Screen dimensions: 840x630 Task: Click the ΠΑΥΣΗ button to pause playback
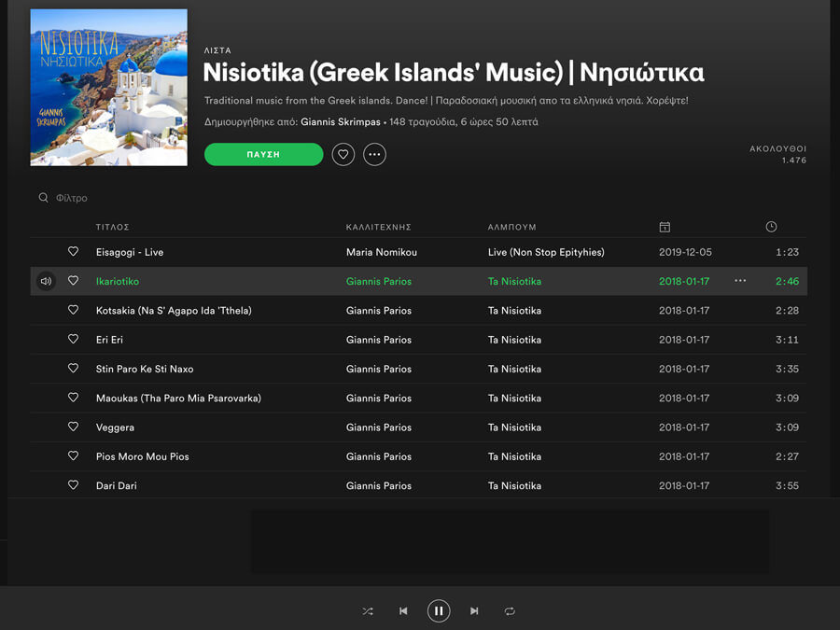tap(263, 154)
